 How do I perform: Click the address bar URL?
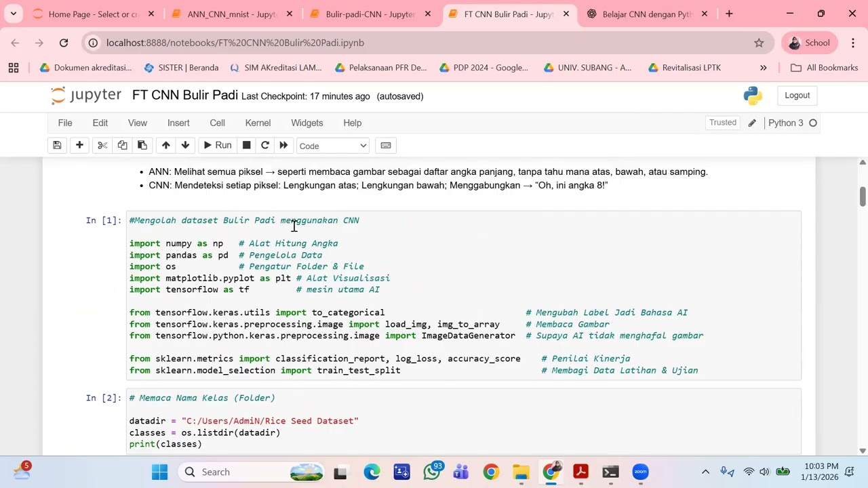pos(235,43)
